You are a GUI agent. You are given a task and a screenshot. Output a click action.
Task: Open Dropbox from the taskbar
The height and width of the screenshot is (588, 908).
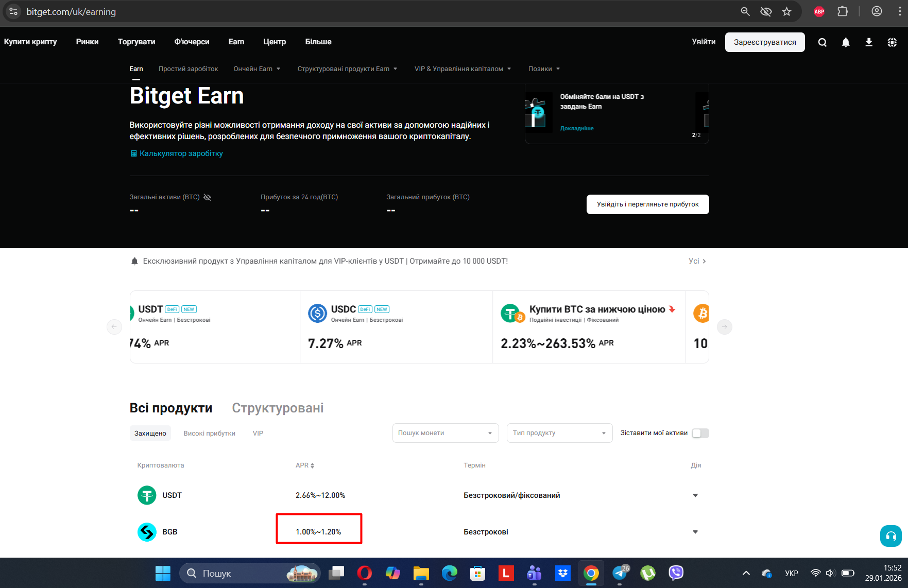563,573
